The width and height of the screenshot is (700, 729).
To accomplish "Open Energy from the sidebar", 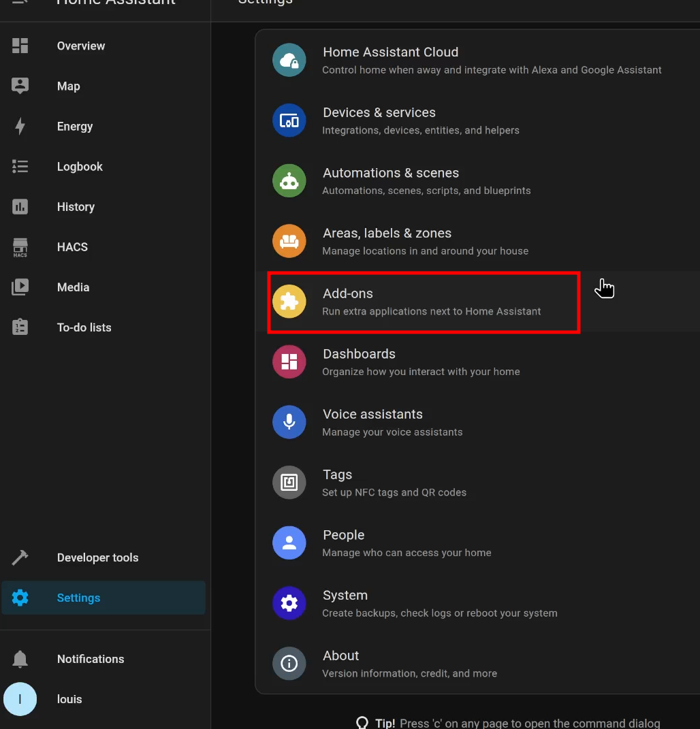I will pos(75,127).
